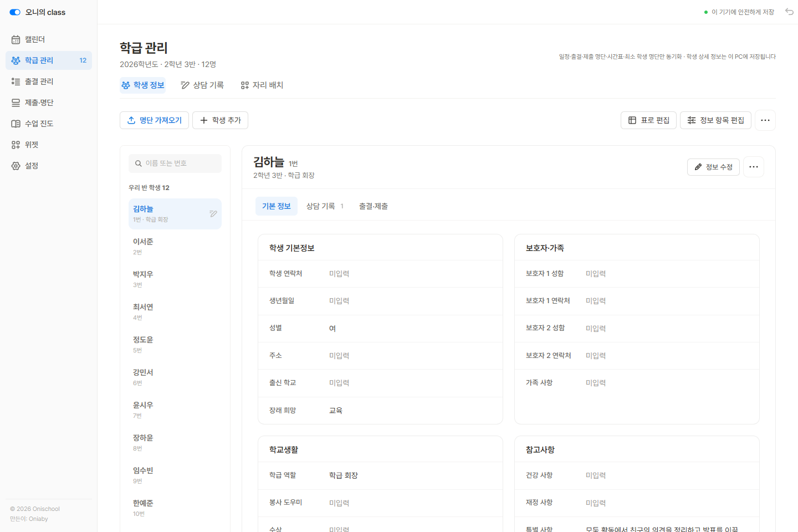
Task: Open the more-options menu for 김하늘
Action: coord(754,167)
